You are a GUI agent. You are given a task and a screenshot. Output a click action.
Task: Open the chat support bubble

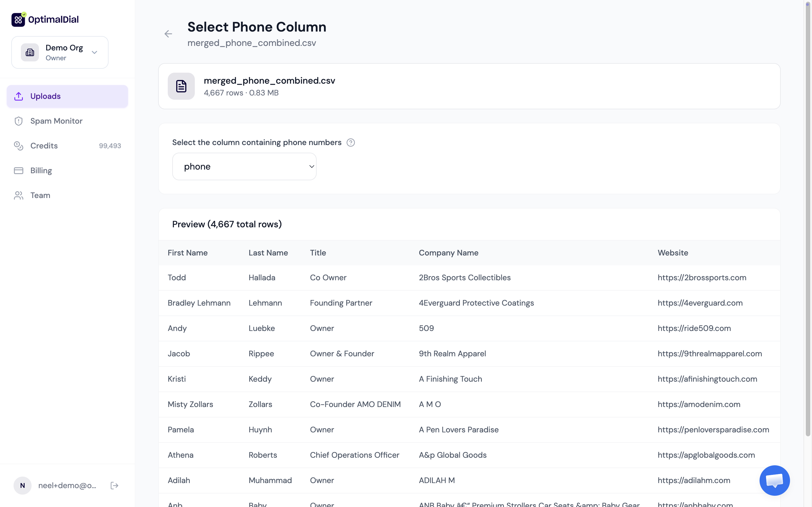tap(775, 480)
